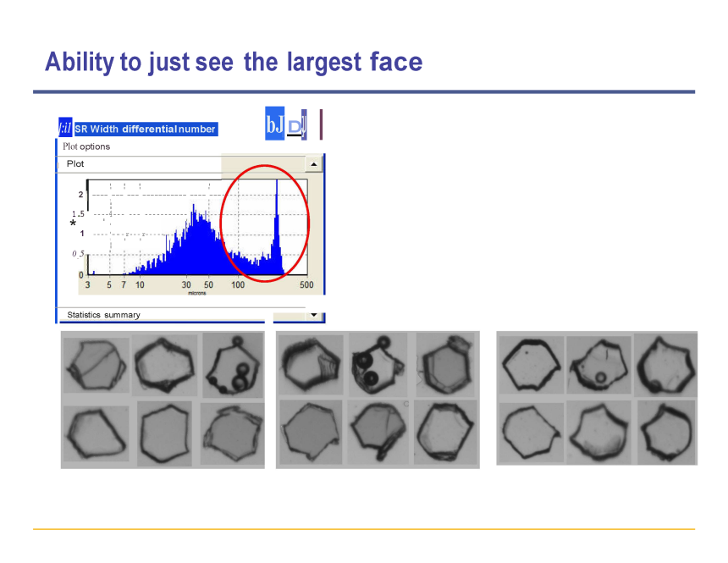Open the Plot options section

coord(86,146)
